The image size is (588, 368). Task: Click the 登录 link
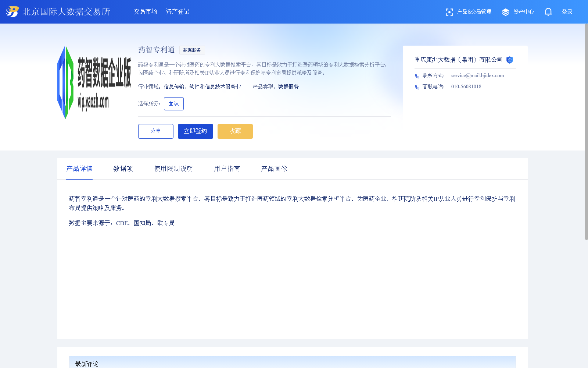click(567, 12)
